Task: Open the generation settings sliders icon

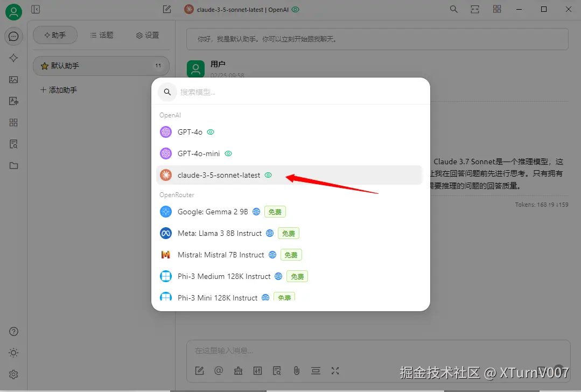Action: click(x=257, y=370)
